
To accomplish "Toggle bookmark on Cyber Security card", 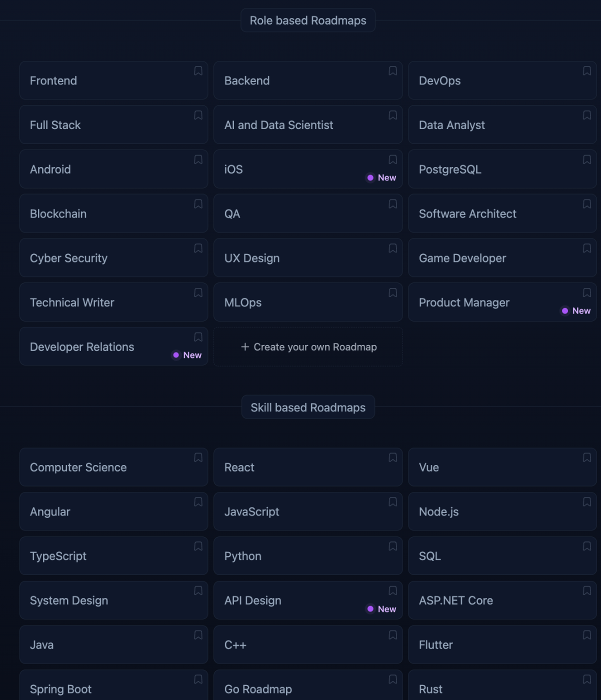I will click(198, 248).
